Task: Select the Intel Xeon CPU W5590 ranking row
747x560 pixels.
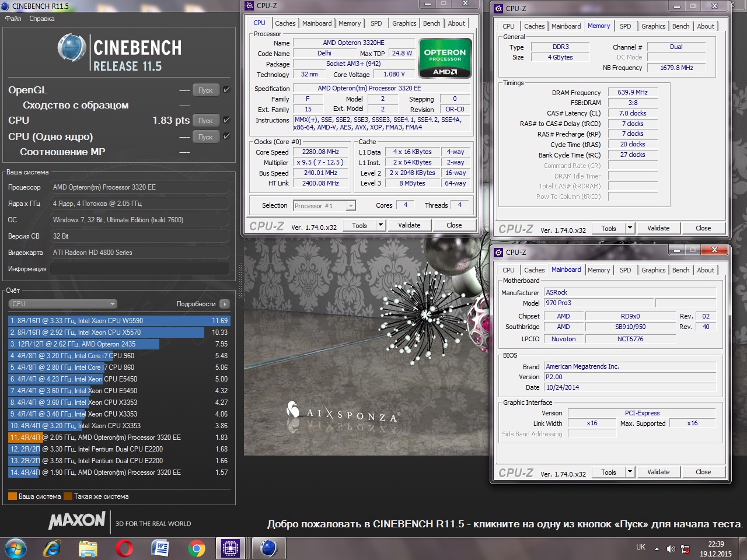Action: point(119,321)
